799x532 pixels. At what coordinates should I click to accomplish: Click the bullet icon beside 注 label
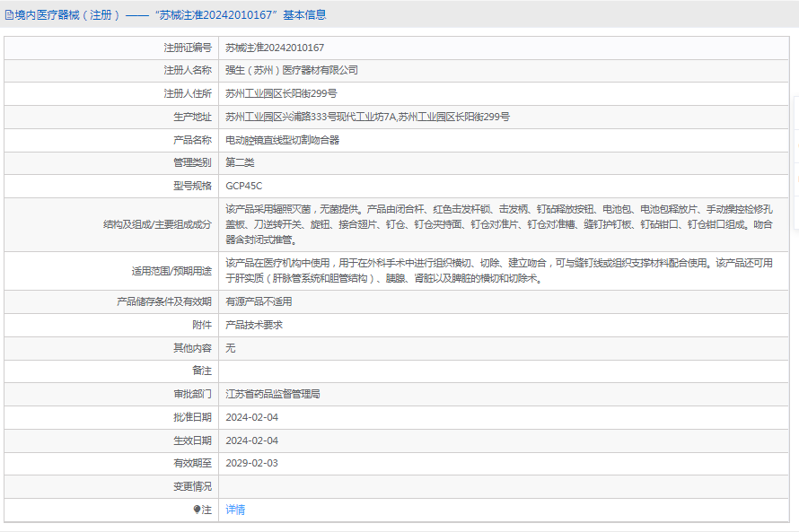(x=197, y=510)
